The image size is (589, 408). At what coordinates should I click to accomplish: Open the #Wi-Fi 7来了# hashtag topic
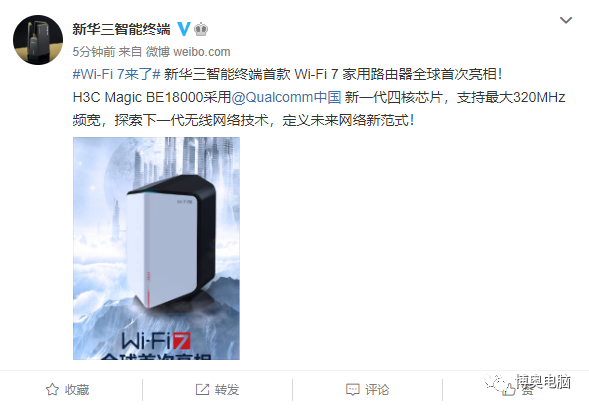pyautogui.click(x=116, y=74)
